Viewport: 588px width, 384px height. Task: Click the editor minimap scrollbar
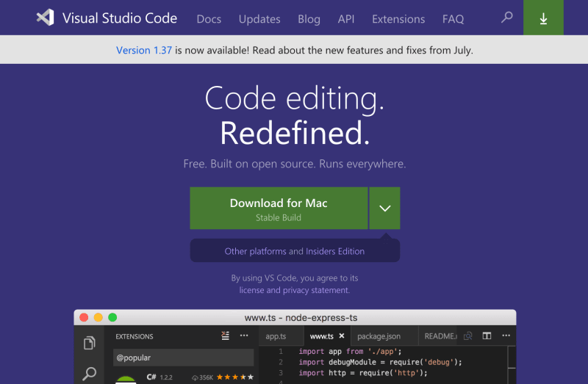tap(512, 365)
